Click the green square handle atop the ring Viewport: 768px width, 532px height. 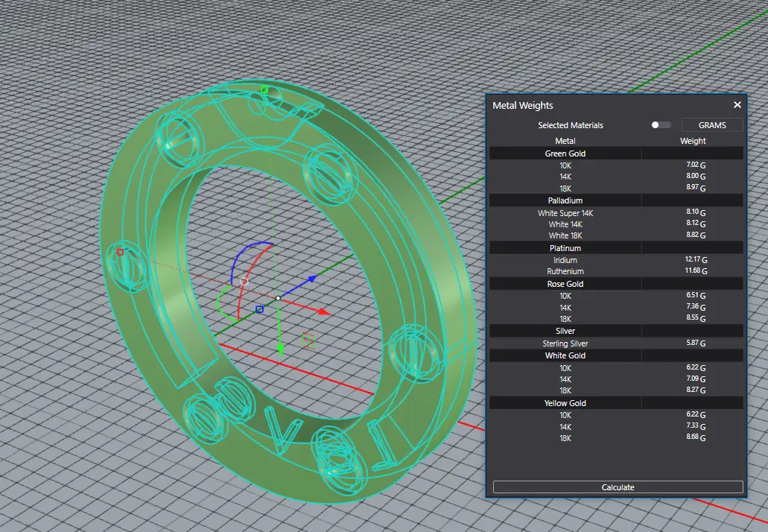[264, 89]
